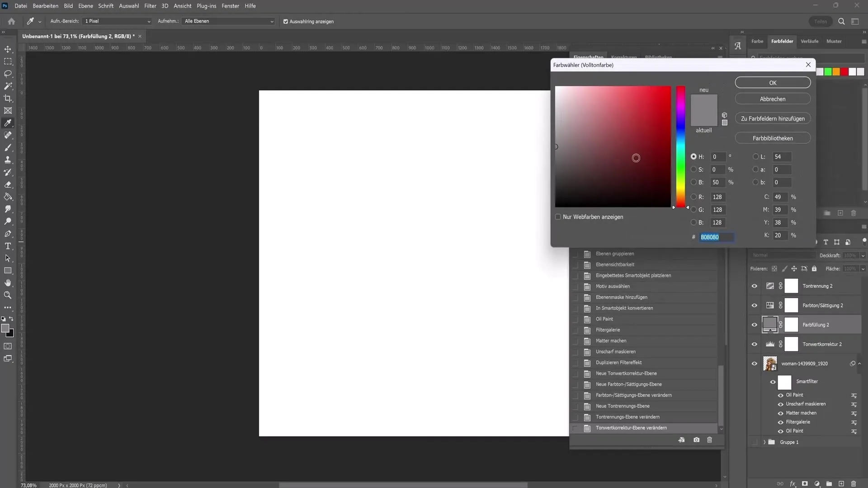This screenshot has width=868, height=488.
Task: Click Zu Farbfeldern hinzufügen button
Action: 773,118
